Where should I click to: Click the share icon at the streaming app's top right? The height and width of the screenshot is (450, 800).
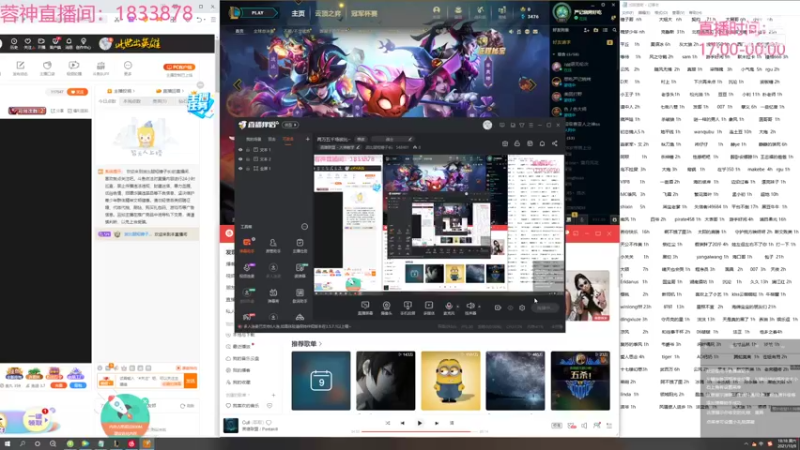click(555, 144)
